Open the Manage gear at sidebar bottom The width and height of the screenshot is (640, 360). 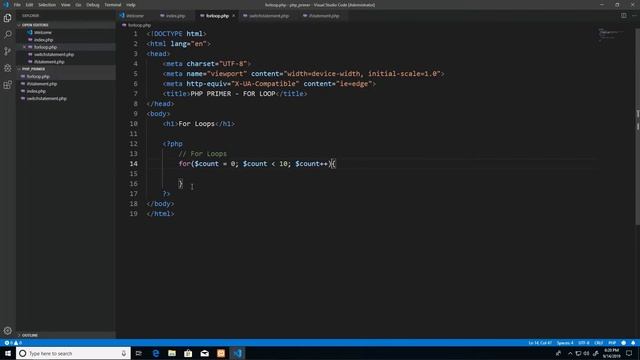(7, 331)
